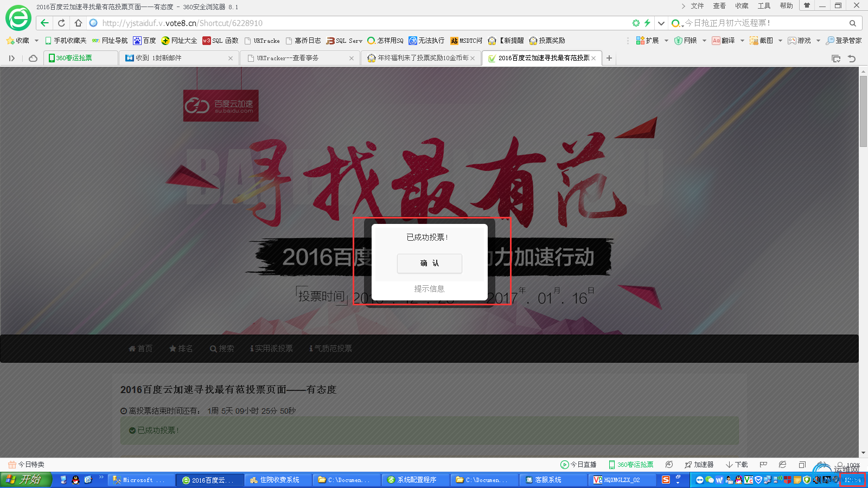This screenshot has height=488, width=868.
Task: Switch to the 收到 1封新邮件 tab
Action: 178,58
